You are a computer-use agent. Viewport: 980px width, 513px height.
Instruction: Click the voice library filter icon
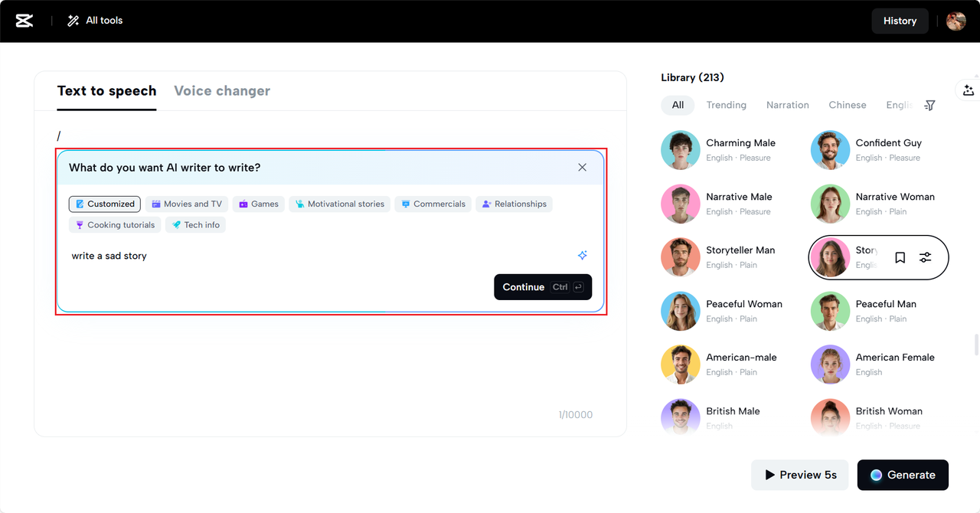tap(929, 106)
